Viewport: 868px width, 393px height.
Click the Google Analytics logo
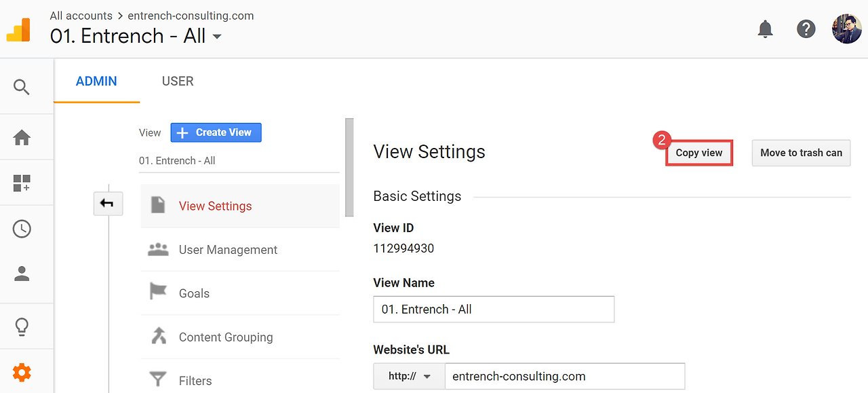pyautogui.click(x=19, y=29)
